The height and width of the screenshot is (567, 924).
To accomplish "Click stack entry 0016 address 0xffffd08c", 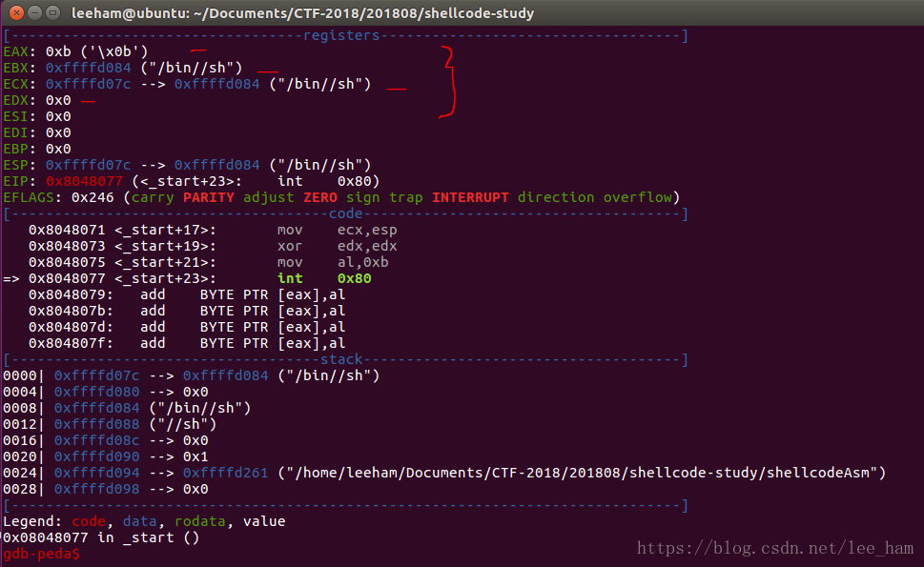I will (97, 440).
